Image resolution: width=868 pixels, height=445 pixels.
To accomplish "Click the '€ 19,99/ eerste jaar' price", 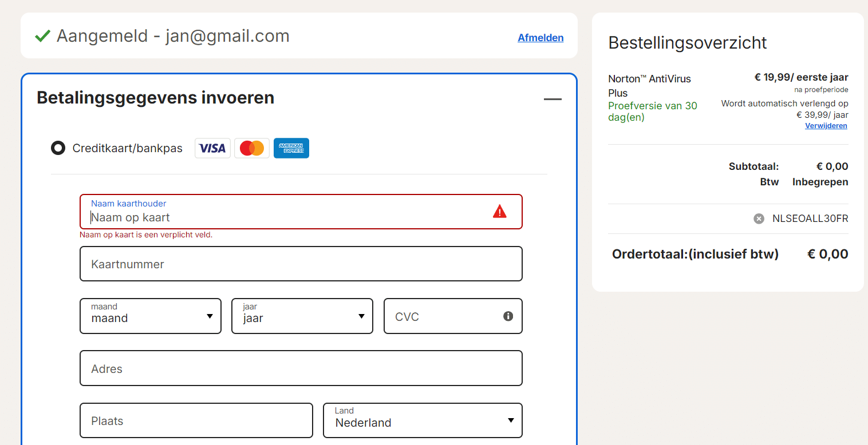I will (x=801, y=78).
